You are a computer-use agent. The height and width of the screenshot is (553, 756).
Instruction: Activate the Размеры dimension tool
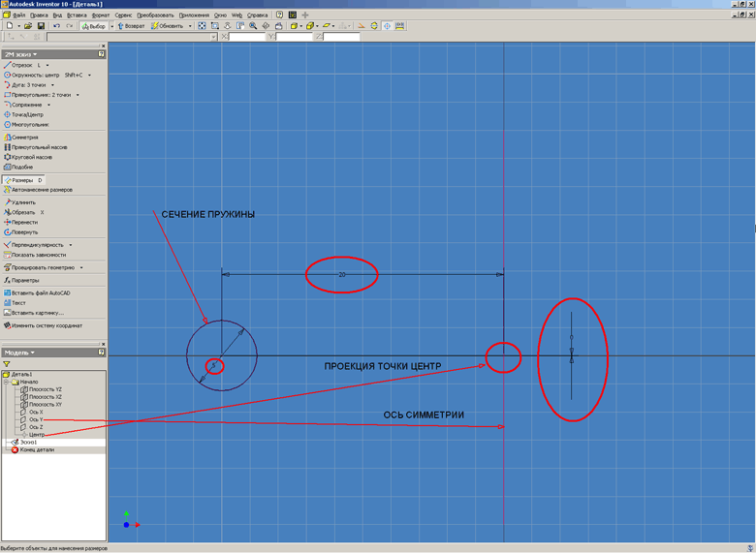[23, 180]
